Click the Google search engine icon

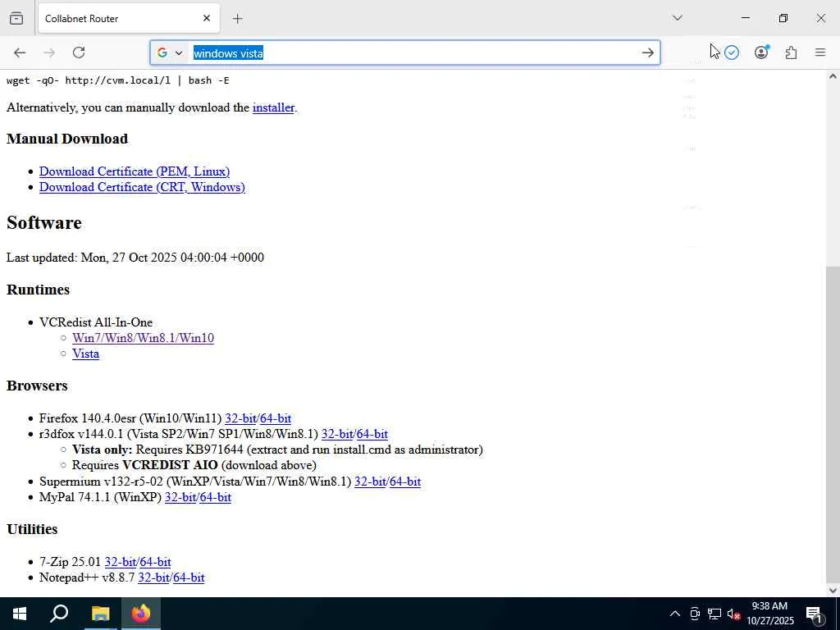162,53
